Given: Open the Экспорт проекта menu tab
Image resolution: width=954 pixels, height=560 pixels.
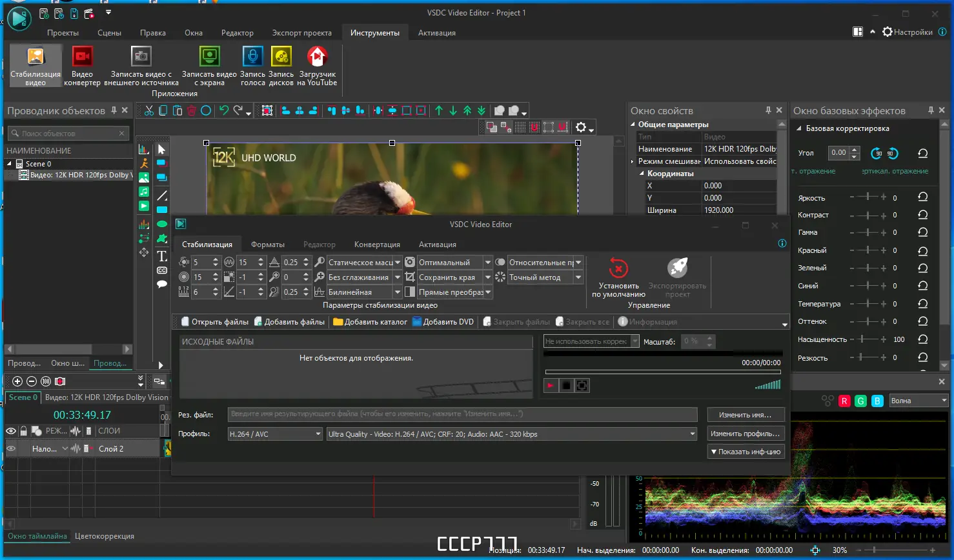Looking at the screenshot, I should (x=301, y=33).
